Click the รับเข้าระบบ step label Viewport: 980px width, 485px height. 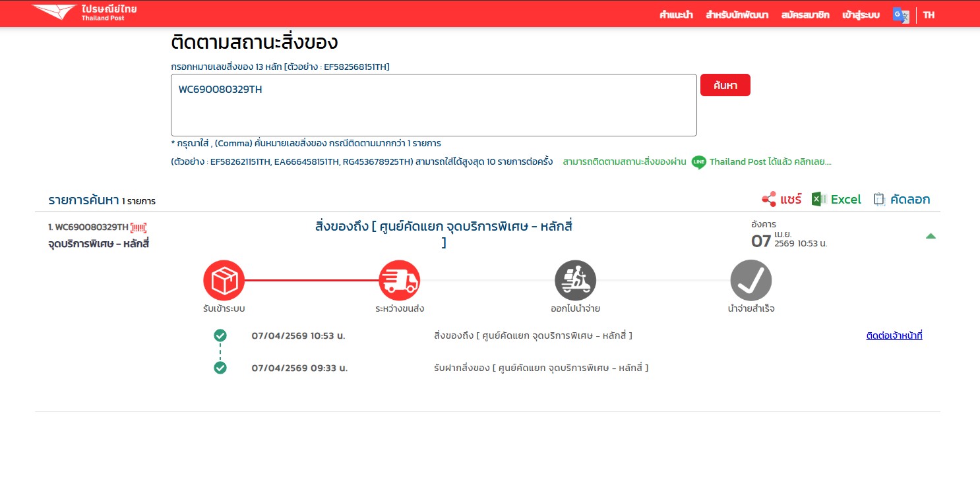click(224, 308)
